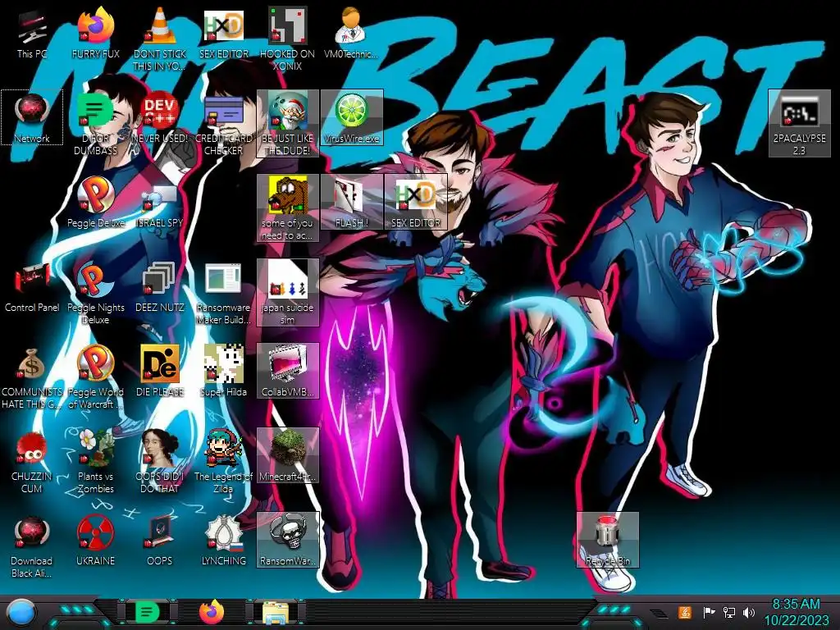Open the VLC cone desktop shortcut
840x630 pixels.
160,39
